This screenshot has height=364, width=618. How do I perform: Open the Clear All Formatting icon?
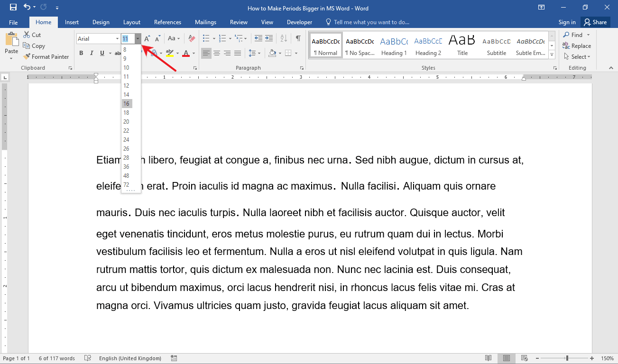191,38
